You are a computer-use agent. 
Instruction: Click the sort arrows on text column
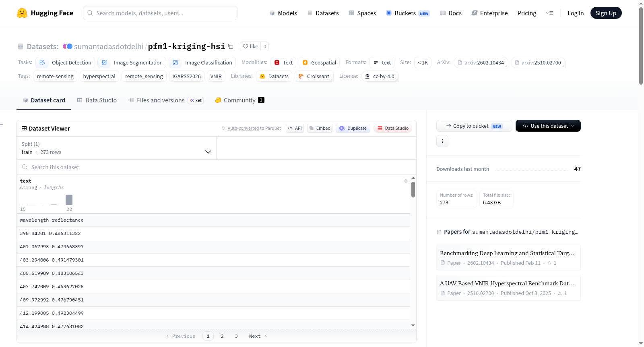pyautogui.click(x=406, y=181)
